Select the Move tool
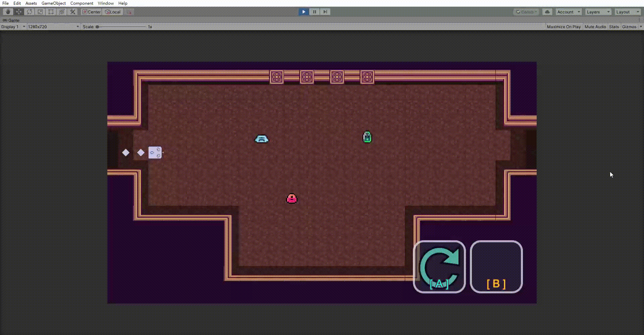The width and height of the screenshot is (644, 335). [19, 12]
